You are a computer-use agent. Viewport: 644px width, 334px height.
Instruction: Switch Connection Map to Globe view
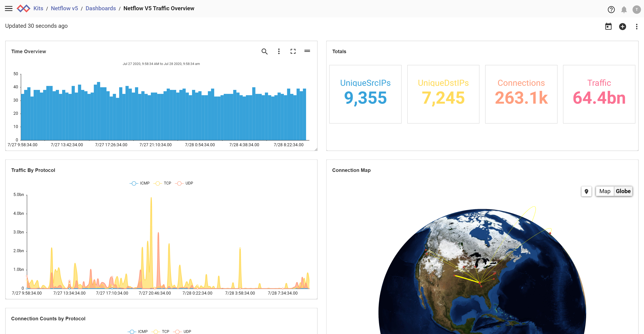pos(623,191)
